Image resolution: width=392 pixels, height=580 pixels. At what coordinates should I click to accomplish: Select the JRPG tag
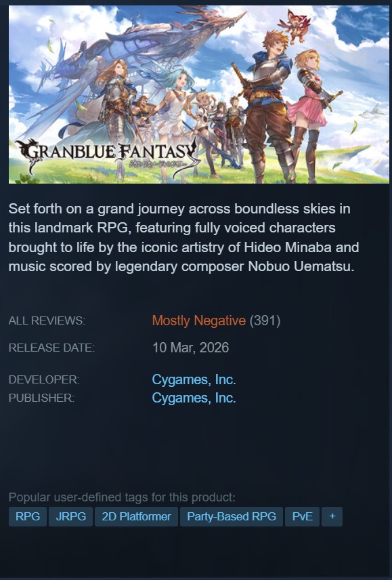tap(70, 516)
